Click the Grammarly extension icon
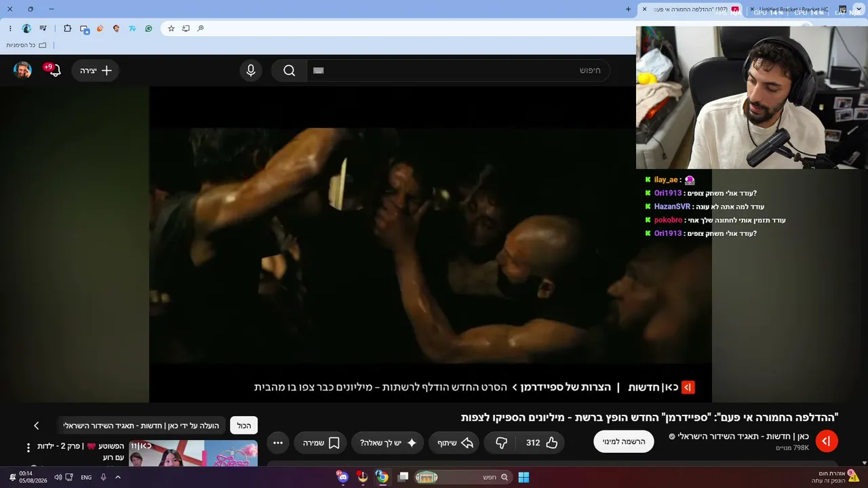Image resolution: width=868 pixels, height=488 pixels. [x=149, y=28]
